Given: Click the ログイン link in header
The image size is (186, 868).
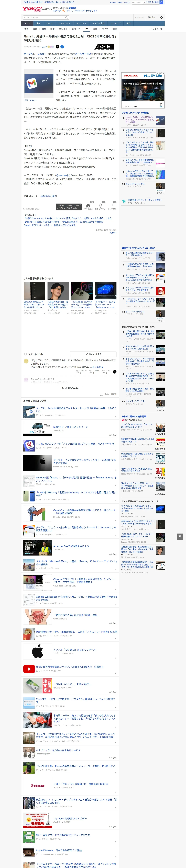Looking at the screenshot, I should click(x=57, y=11).
